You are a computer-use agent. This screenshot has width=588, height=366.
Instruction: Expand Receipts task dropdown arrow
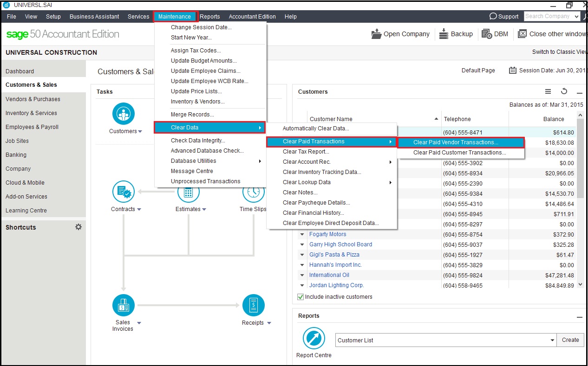pyautogui.click(x=269, y=323)
